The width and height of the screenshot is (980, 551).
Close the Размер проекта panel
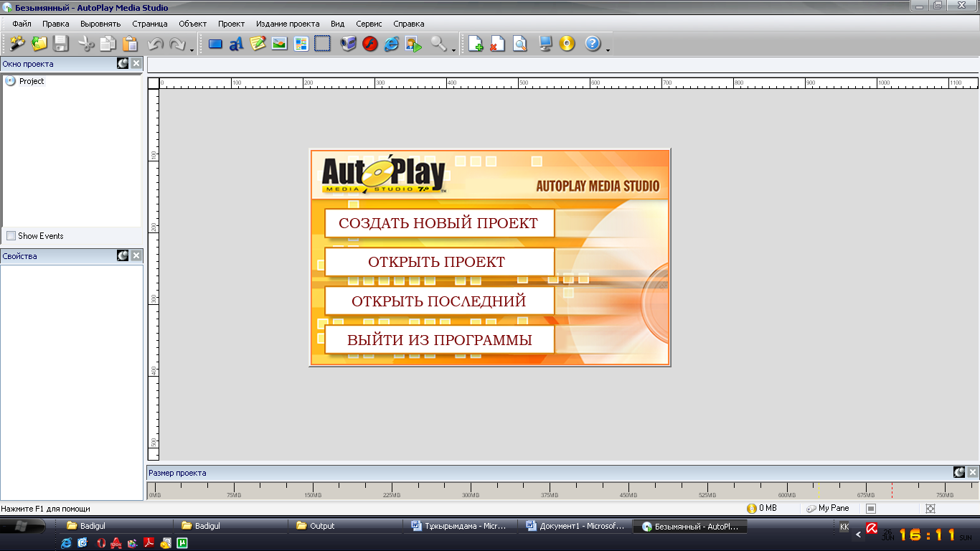click(x=973, y=472)
